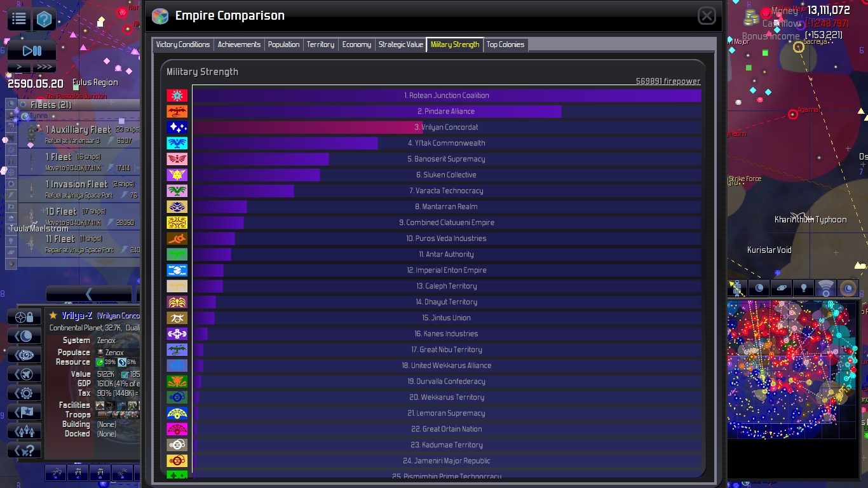This screenshot has height=488, width=868.
Task: Click the blue 61% resource icon
Action: 122,362
